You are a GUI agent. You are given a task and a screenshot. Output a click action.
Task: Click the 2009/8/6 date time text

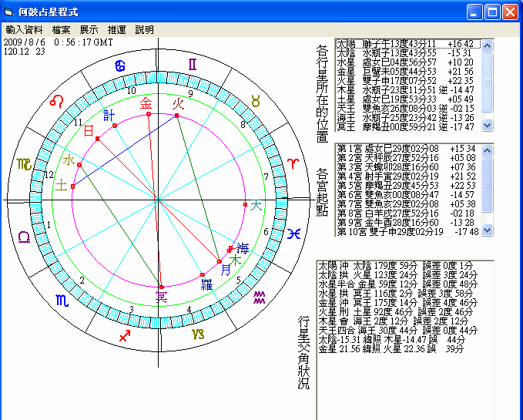(59, 42)
